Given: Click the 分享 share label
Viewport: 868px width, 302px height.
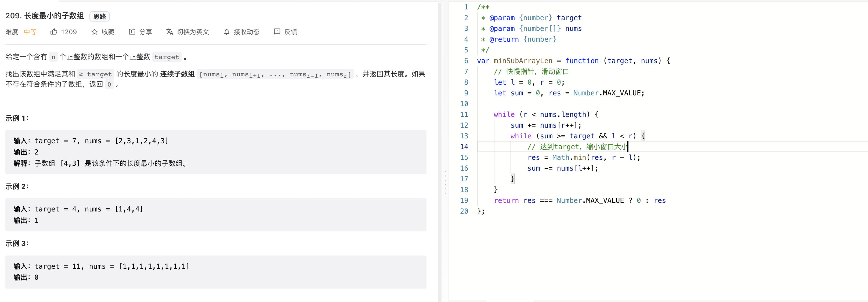Looking at the screenshot, I should pos(146,32).
